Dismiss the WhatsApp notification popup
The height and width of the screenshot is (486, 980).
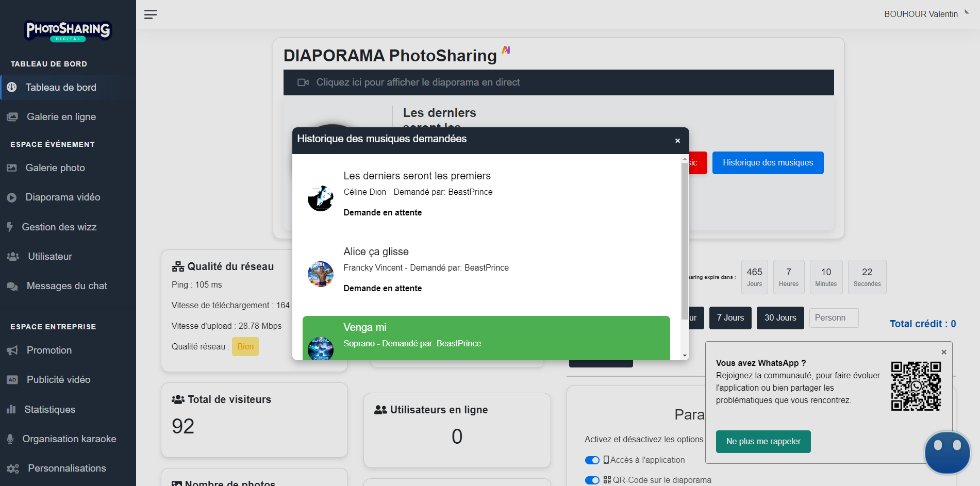pyautogui.click(x=944, y=352)
